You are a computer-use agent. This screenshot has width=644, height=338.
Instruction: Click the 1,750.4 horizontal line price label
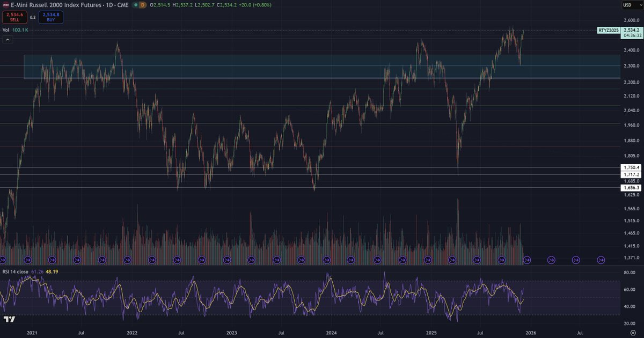click(631, 167)
